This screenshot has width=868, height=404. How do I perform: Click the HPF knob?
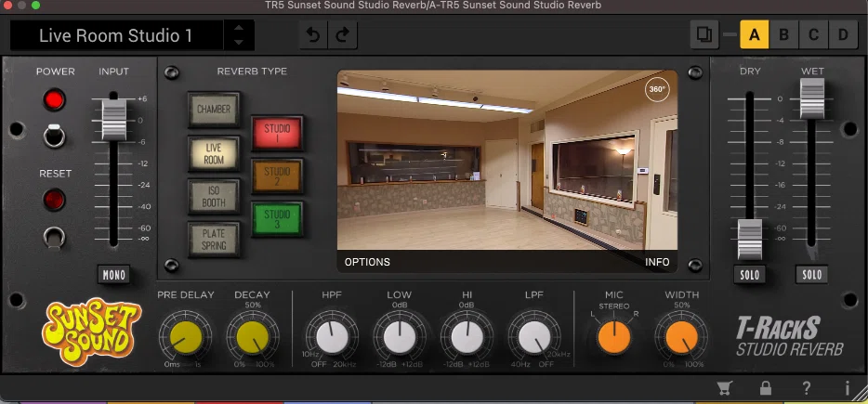point(332,337)
